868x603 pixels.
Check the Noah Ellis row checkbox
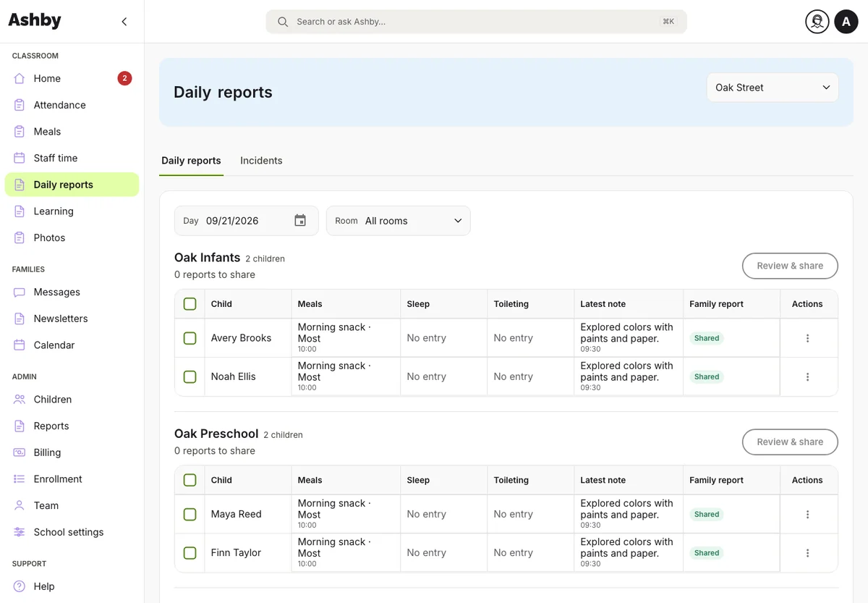190,376
